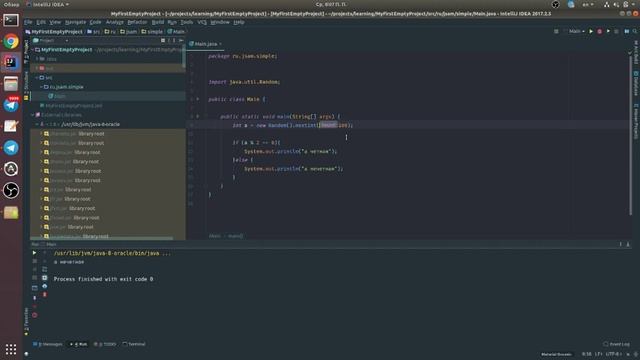
Task: Toggle tool window buttons icon bottom-left corner
Action: click(27, 354)
